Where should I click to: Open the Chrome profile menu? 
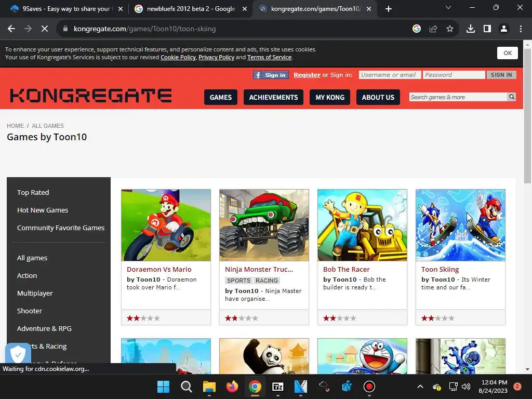tap(504, 29)
